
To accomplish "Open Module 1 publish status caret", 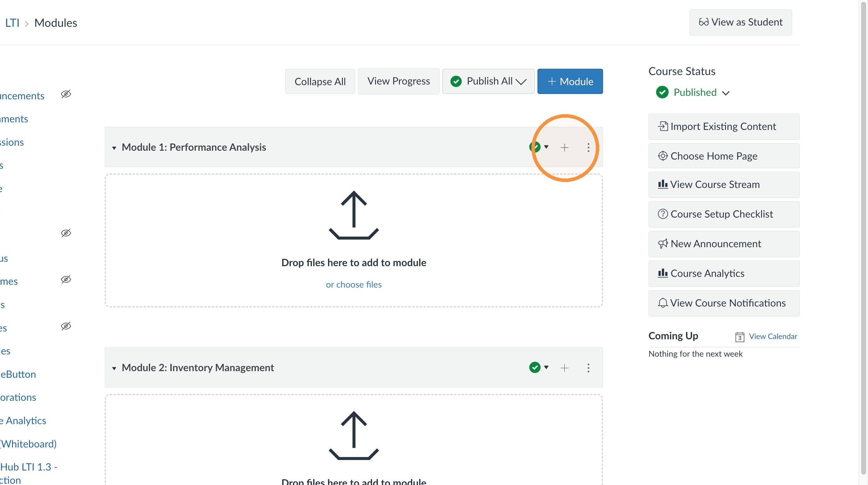I will pos(546,147).
